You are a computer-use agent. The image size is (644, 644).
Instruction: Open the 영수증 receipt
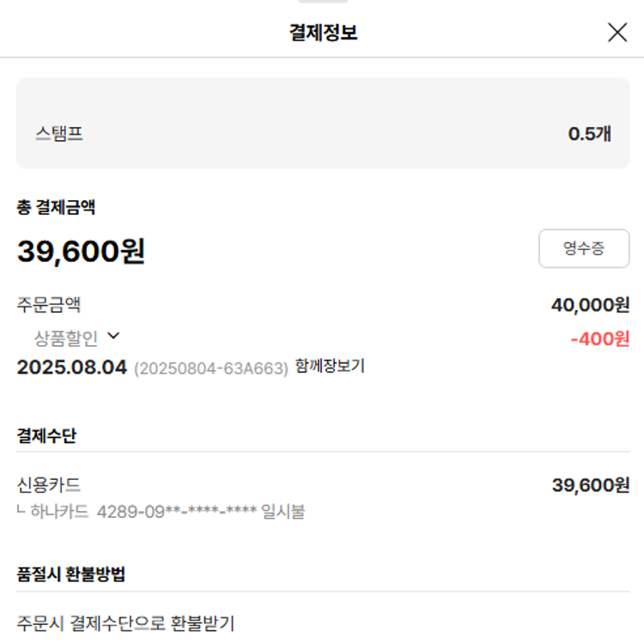(x=584, y=249)
